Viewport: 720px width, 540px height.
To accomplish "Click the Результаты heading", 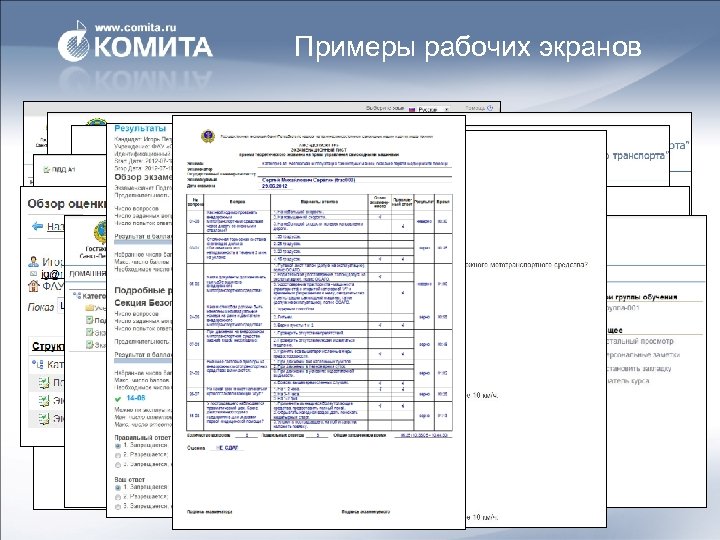I will [140, 128].
